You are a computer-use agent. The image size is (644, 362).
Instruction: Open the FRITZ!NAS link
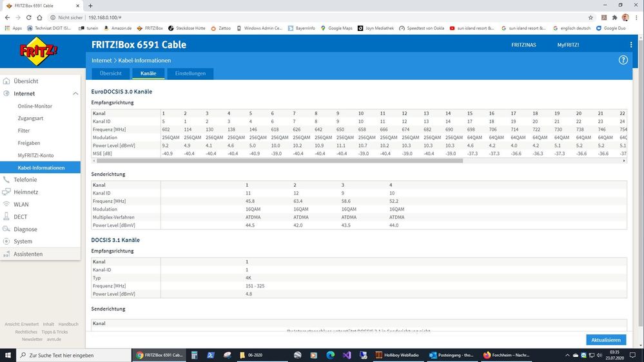pos(523,44)
